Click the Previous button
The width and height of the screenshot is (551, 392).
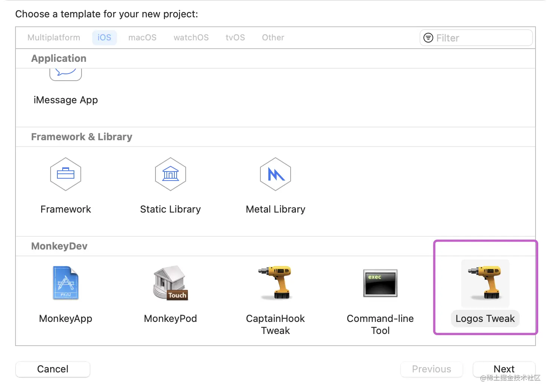[x=432, y=369]
